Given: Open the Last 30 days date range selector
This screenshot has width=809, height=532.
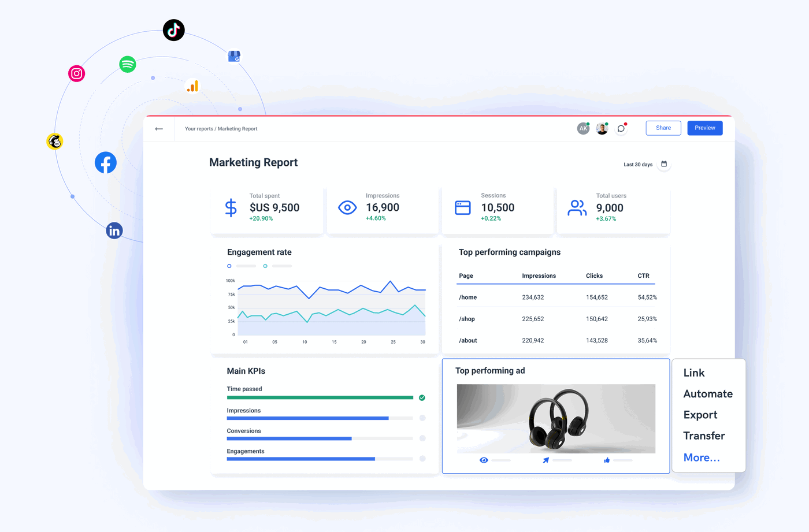Looking at the screenshot, I should tap(637, 164).
